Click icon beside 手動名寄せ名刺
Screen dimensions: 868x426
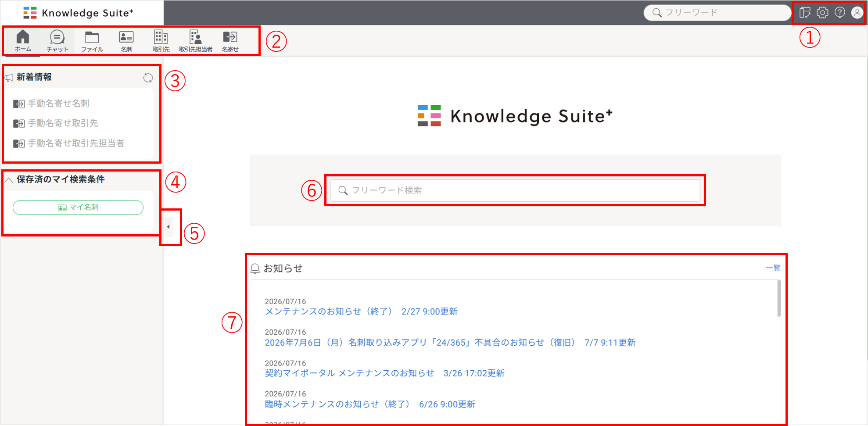click(19, 104)
